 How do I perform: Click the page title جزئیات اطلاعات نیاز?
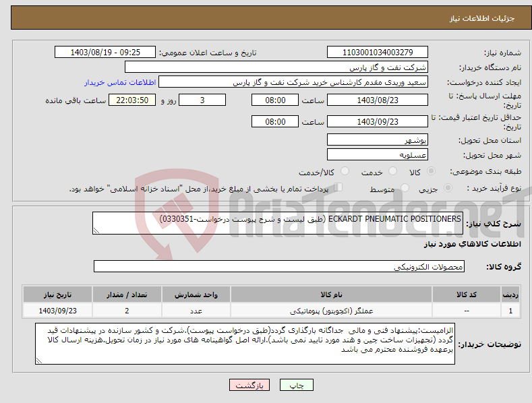pyautogui.click(x=482, y=18)
